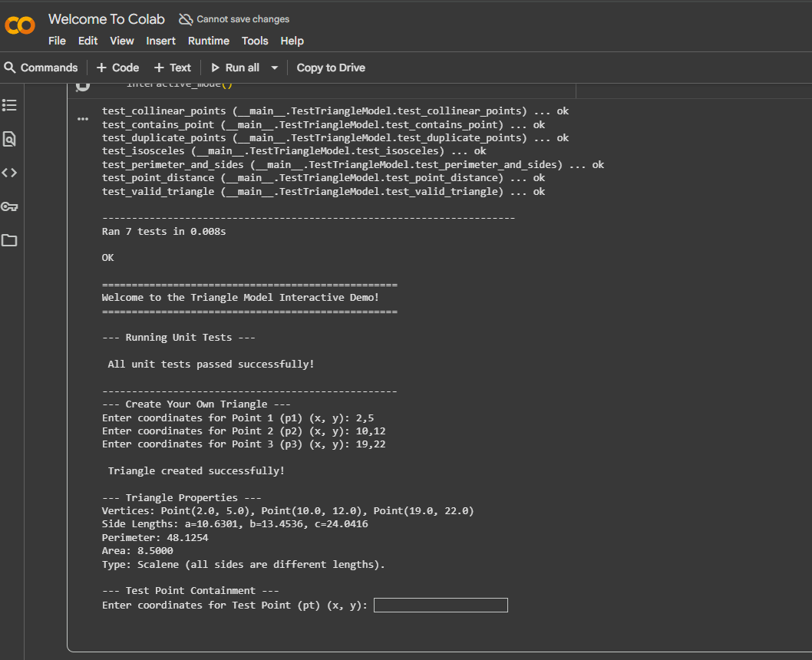Click the cloud-off Cannot save changes icon
The height and width of the screenshot is (660, 812).
[186, 19]
